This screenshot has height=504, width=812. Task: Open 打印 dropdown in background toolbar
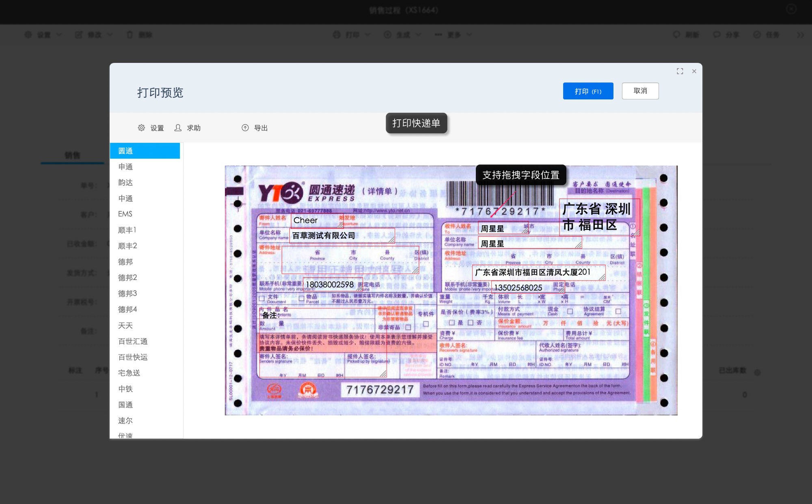352,35
